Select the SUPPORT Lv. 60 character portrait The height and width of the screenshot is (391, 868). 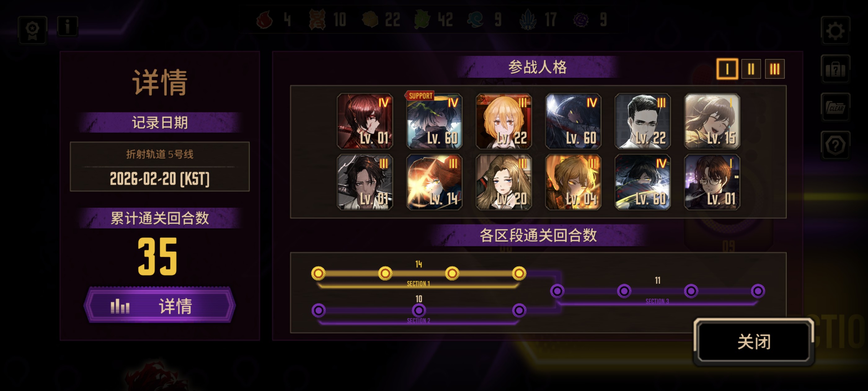coord(434,121)
